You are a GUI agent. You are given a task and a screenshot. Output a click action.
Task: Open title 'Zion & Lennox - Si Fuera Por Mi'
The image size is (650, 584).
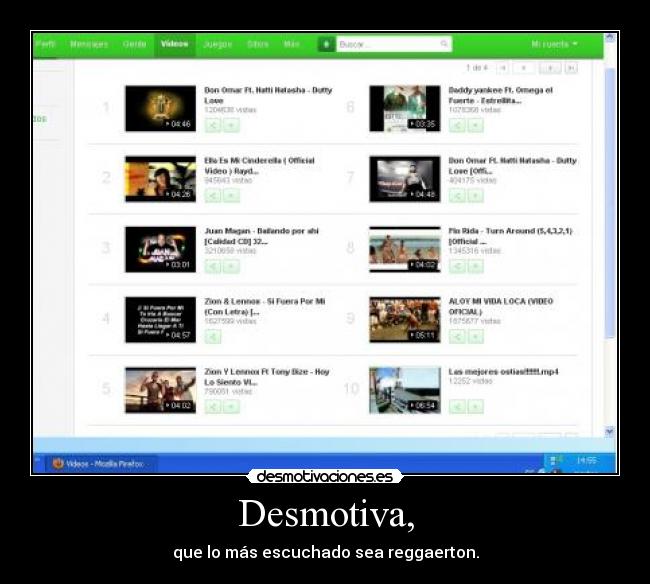264,307
